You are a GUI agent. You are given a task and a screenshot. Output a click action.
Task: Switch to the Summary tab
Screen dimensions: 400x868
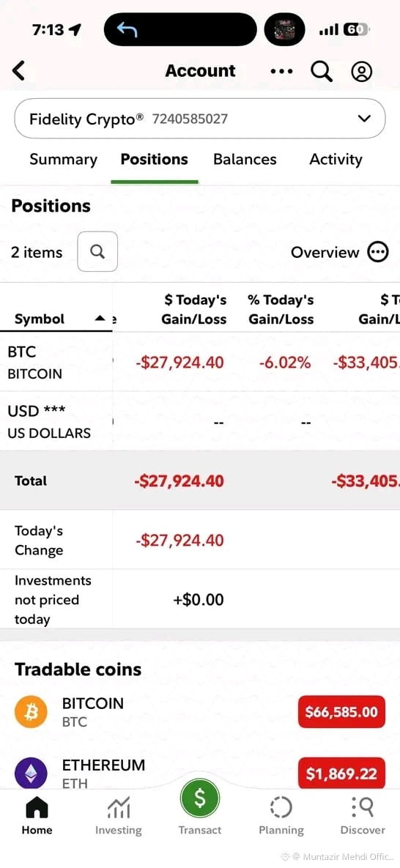[x=63, y=160]
